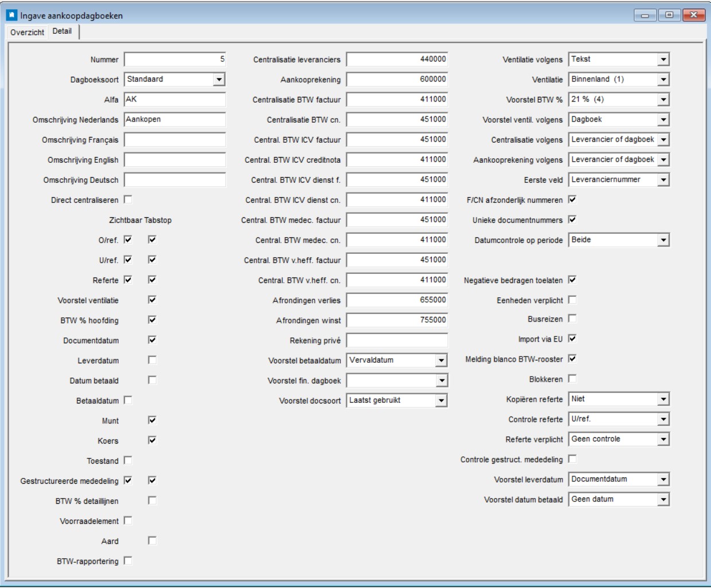Select the Detail tab

point(62,32)
